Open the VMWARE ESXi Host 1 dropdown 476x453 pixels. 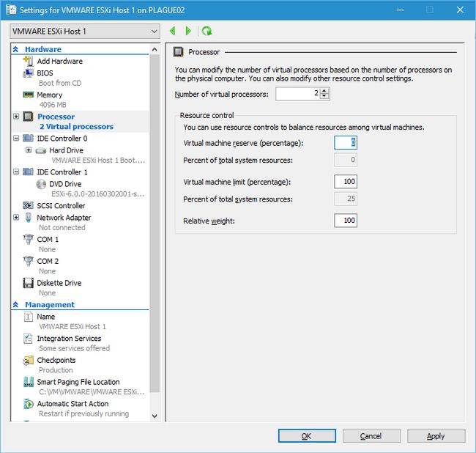[x=85, y=32]
